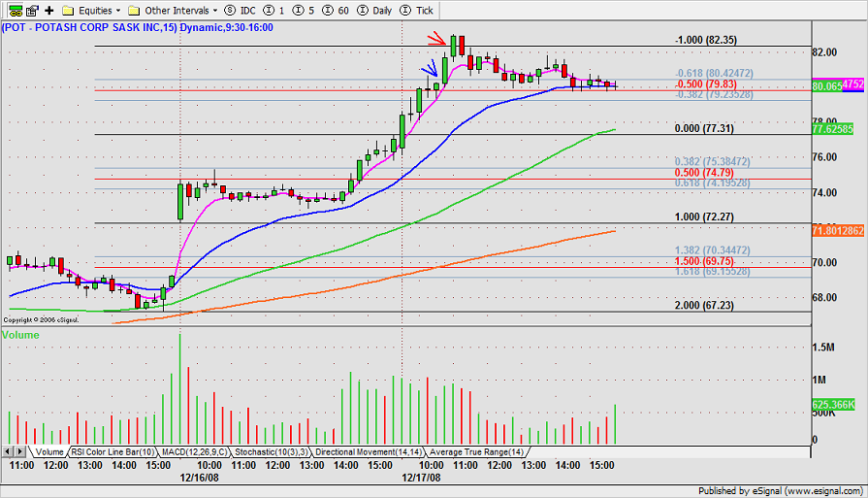This screenshot has width=868, height=498.
Task: Switch to the 60 minute interval
Action: [336, 10]
